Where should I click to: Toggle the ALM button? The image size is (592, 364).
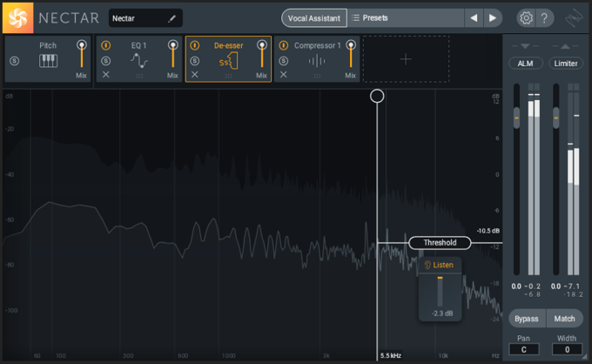pos(526,64)
